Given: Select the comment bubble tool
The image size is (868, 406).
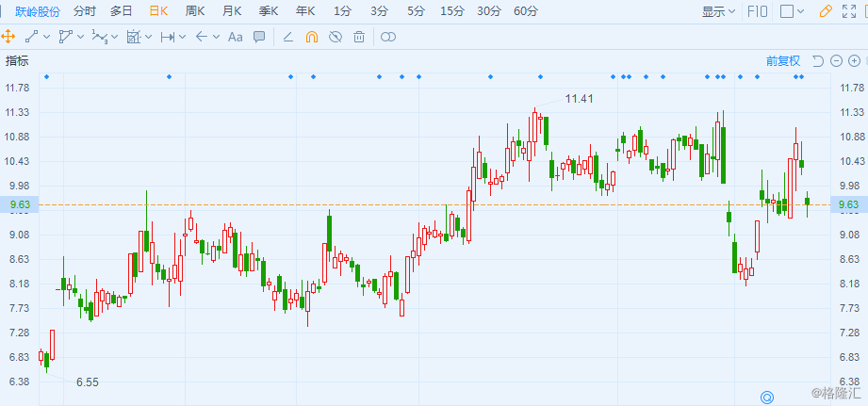Looking at the screenshot, I should click(x=259, y=37).
